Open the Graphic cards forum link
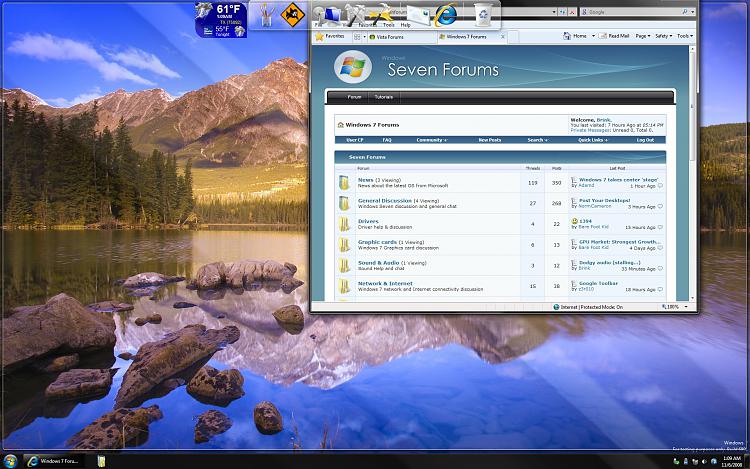This screenshot has height=469, width=750. pyautogui.click(x=377, y=242)
